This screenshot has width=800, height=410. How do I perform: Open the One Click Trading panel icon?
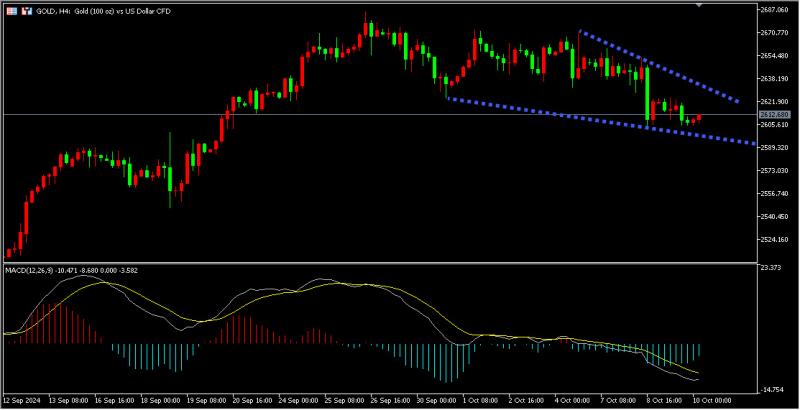pyautogui.click(x=27, y=11)
